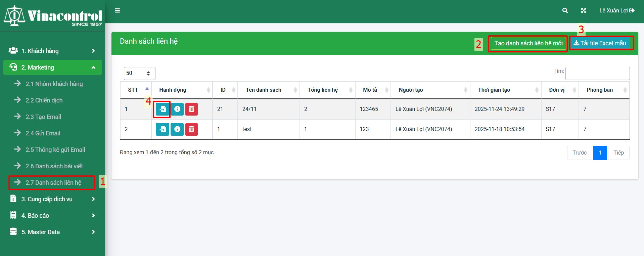This screenshot has width=644, height=256.
Task: Click the import icon for test list
Action: 163,129
